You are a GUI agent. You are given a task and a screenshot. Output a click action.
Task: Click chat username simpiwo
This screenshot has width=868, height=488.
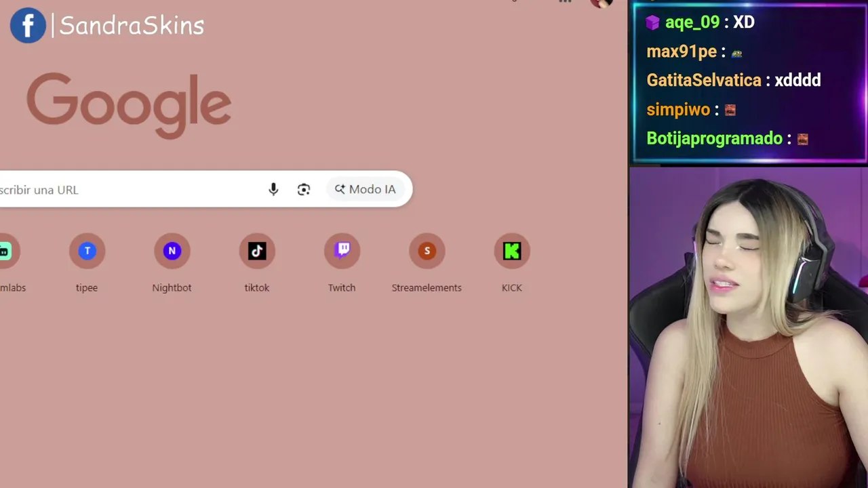coord(678,110)
